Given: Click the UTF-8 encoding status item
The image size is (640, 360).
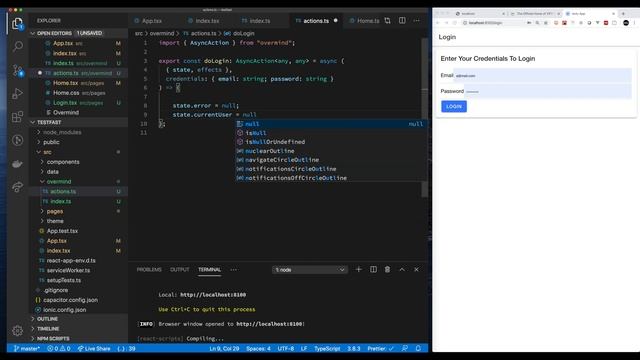Looking at the screenshot, I should 286,349.
